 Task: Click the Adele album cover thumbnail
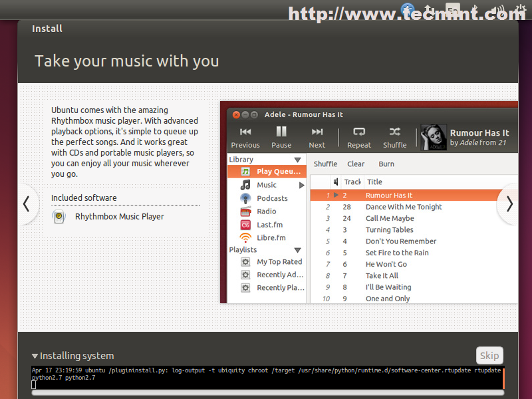[434, 138]
